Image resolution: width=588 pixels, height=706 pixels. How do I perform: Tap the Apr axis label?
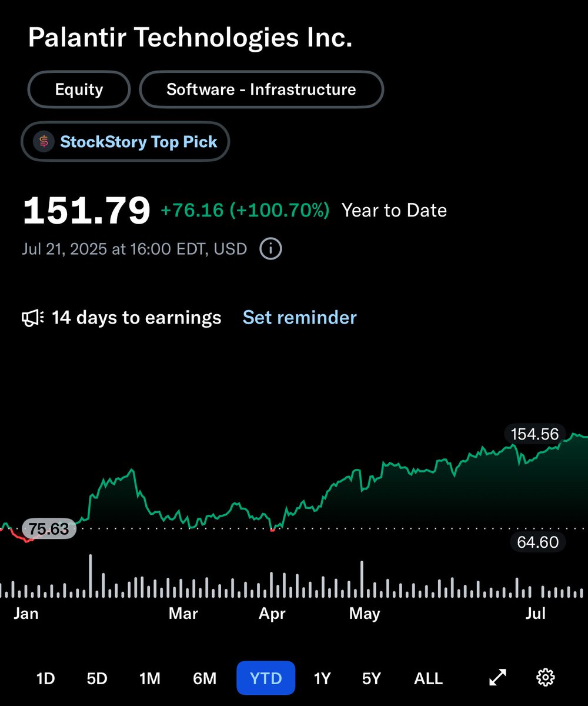(272, 614)
